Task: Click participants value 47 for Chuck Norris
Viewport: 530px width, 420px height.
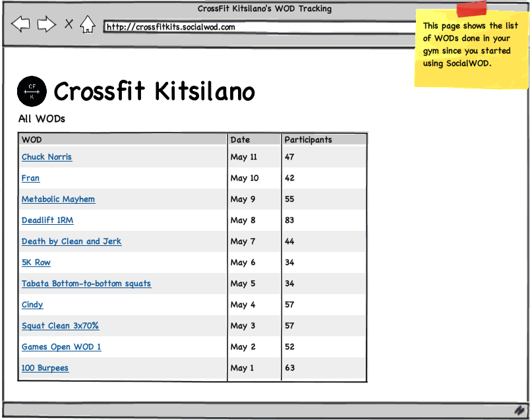Action: pos(289,157)
